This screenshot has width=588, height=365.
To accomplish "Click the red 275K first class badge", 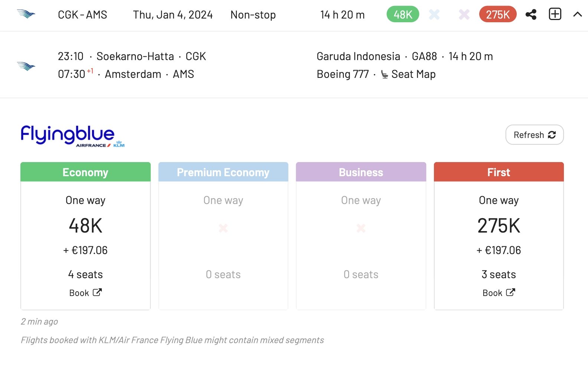I will [498, 14].
